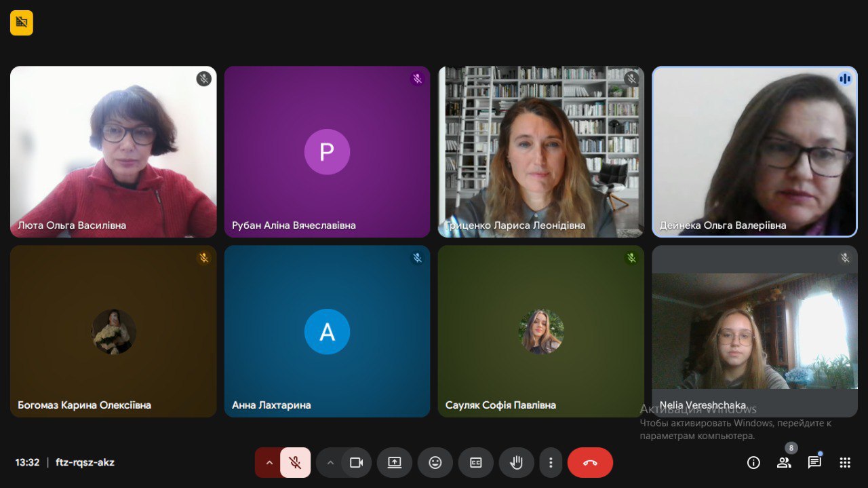Click the yellow presentation-off icon at top left
The width and height of the screenshot is (868, 488).
[x=22, y=23]
